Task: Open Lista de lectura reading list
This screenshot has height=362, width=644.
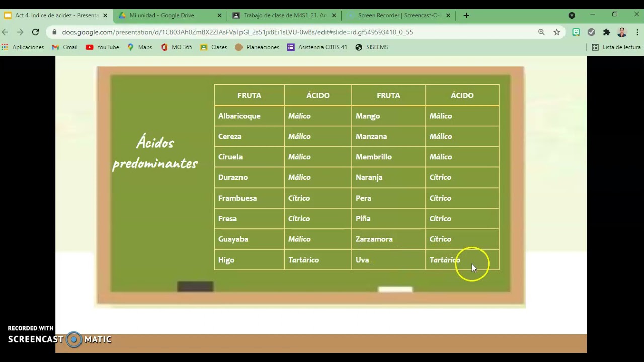Action: point(616,47)
